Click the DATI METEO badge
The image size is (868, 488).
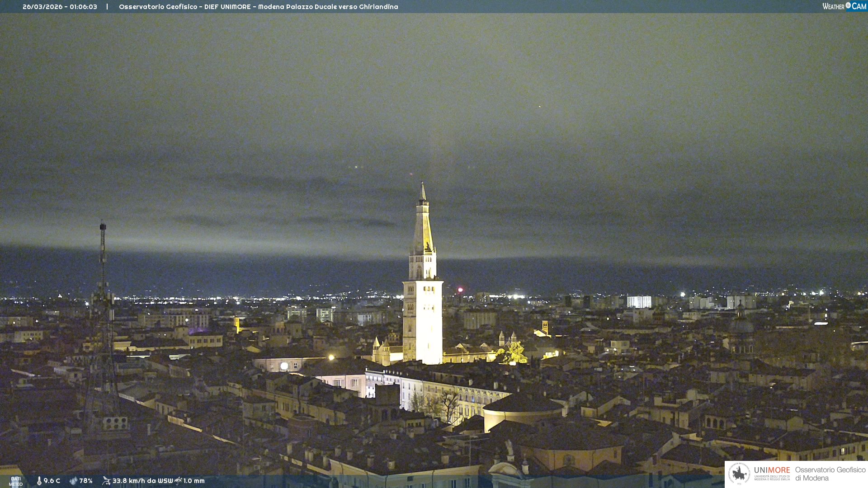coord(16,481)
